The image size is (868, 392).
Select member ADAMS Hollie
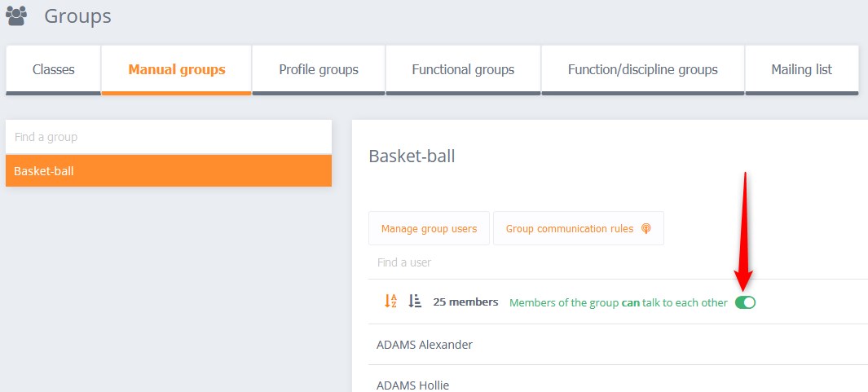click(x=412, y=385)
